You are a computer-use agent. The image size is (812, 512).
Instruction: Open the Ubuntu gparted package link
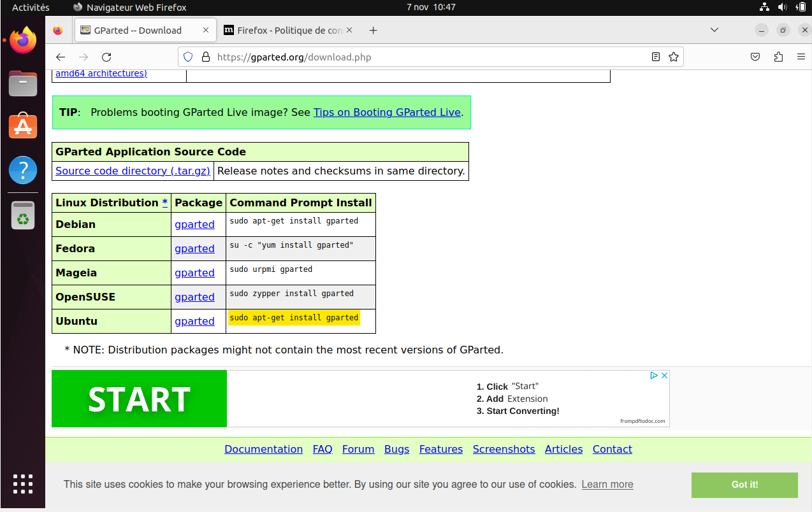pyautogui.click(x=194, y=321)
